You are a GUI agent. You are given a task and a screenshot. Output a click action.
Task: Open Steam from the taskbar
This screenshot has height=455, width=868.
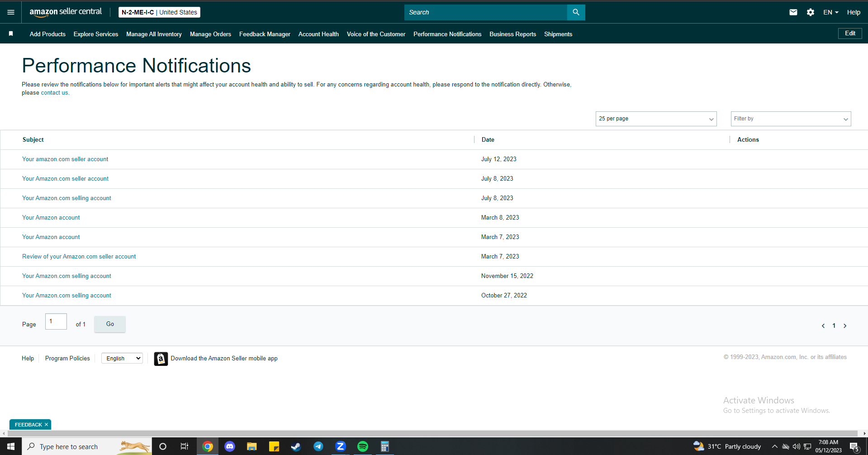pyautogui.click(x=296, y=446)
